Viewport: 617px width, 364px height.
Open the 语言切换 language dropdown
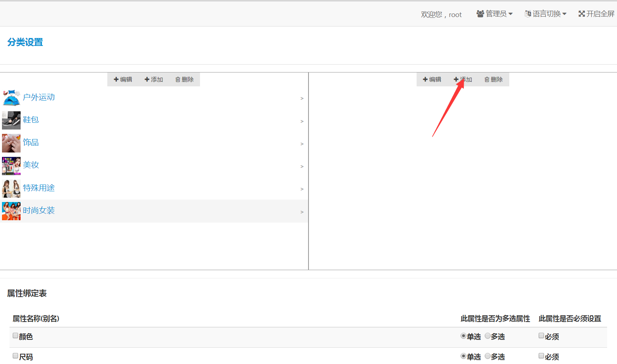(x=545, y=14)
